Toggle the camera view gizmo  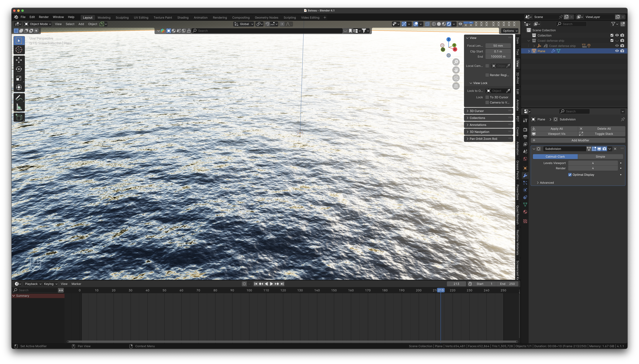pyautogui.click(x=456, y=78)
